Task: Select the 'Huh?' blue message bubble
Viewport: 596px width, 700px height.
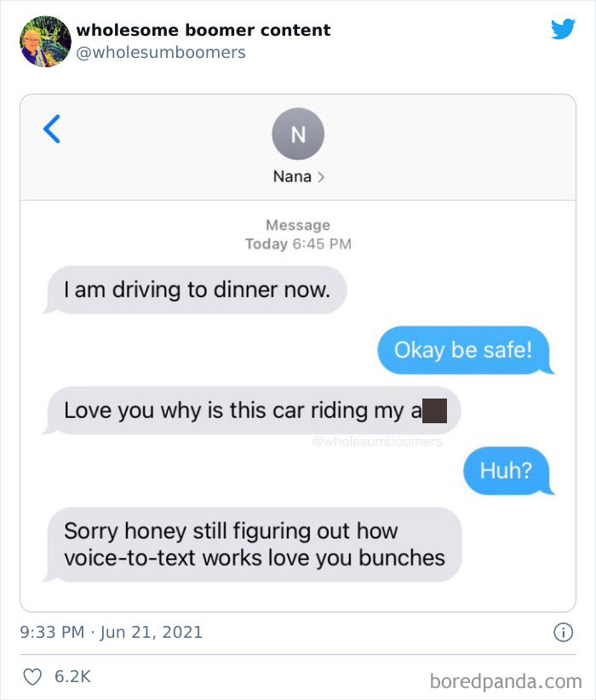Action: pos(508,469)
